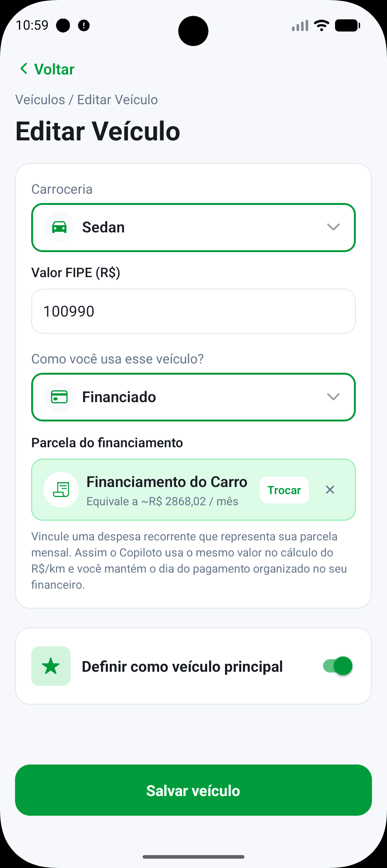Click the green star icon
The height and width of the screenshot is (868, 387).
click(x=51, y=666)
